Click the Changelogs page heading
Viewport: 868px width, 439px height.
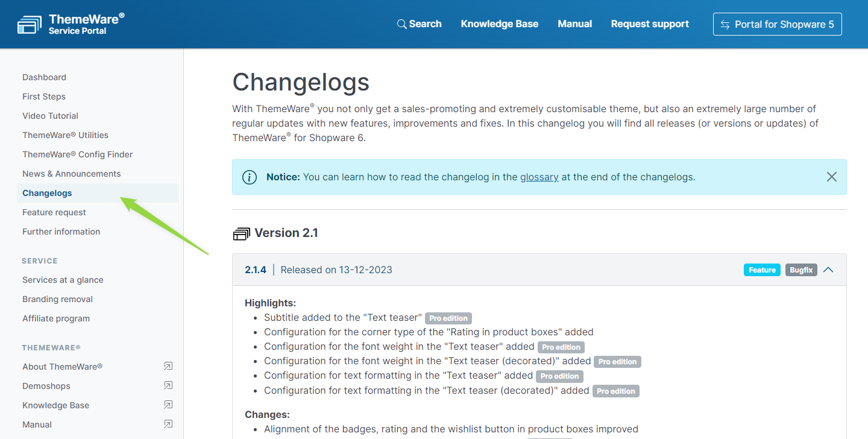[301, 82]
